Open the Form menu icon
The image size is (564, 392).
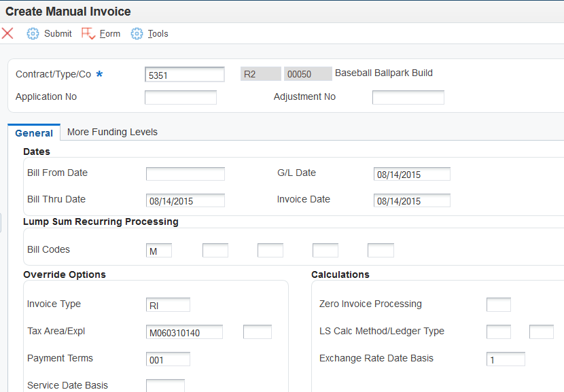tap(89, 32)
